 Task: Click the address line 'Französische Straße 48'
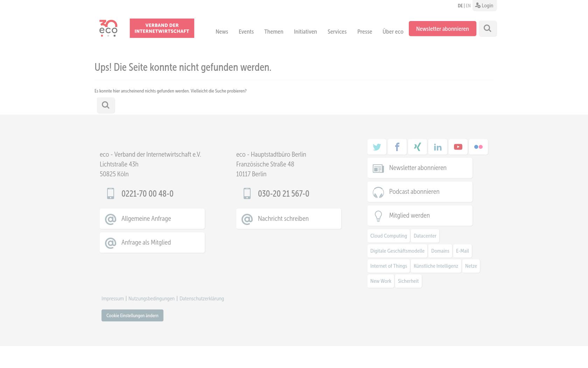click(265, 164)
